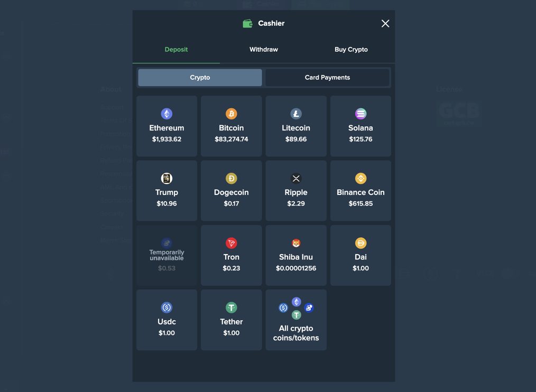The height and width of the screenshot is (392, 536).
Task: Select the Usdc label
Action: 167,322
